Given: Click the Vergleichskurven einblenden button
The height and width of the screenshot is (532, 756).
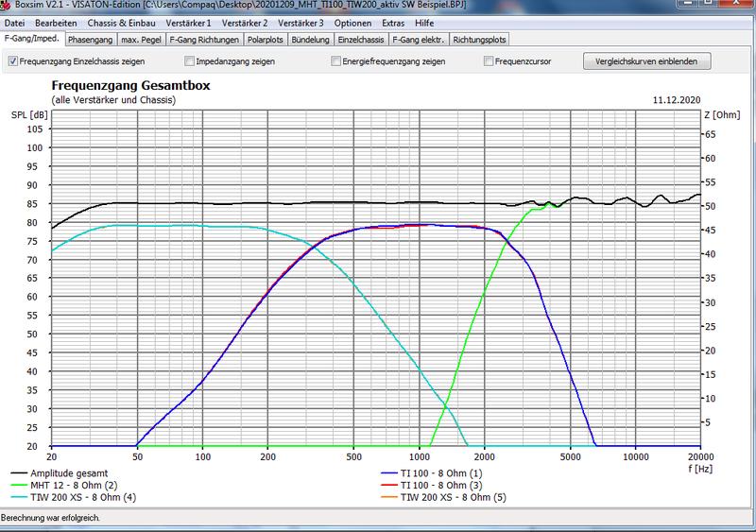Looking at the screenshot, I should [x=647, y=61].
